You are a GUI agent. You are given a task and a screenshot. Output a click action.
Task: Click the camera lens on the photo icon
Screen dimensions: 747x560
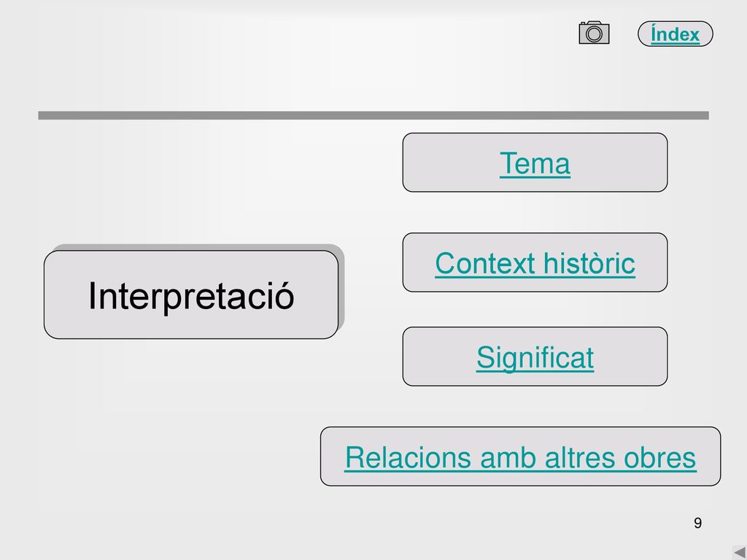click(594, 34)
